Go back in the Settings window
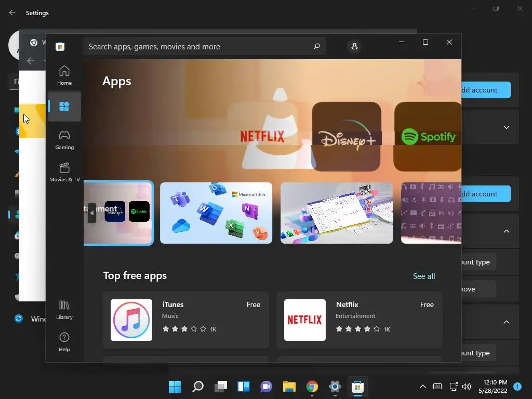This screenshot has width=532, height=399. click(x=12, y=12)
